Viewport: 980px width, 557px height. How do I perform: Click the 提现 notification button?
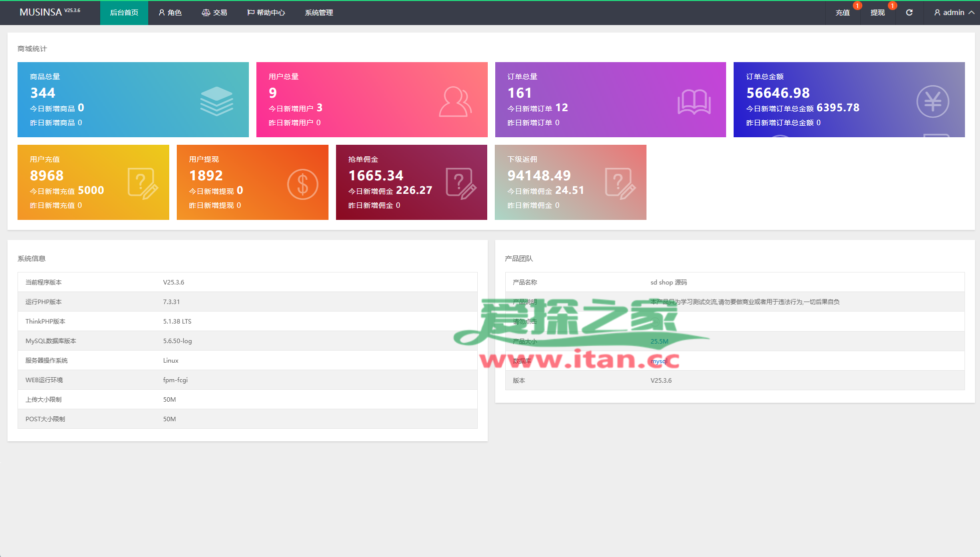(x=877, y=13)
